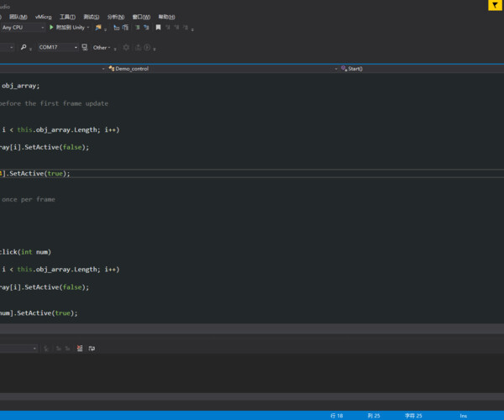Open the Start() member navigation dropdown

(422, 68)
